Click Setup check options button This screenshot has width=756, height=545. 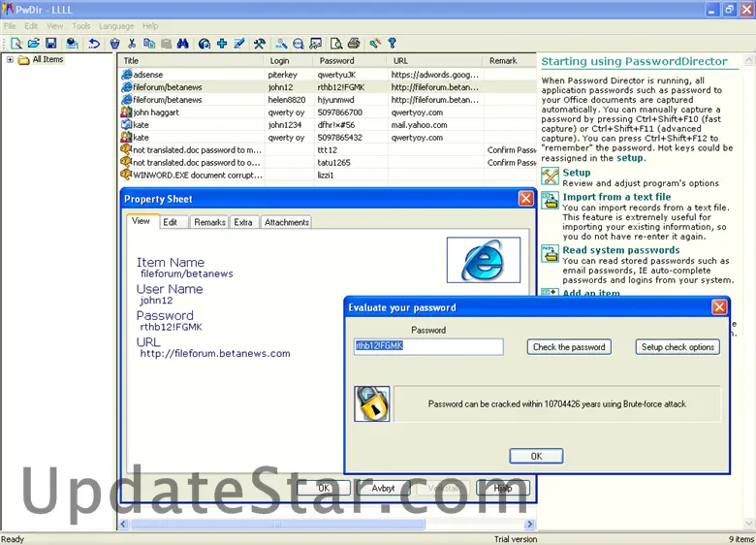click(x=677, y=347)
